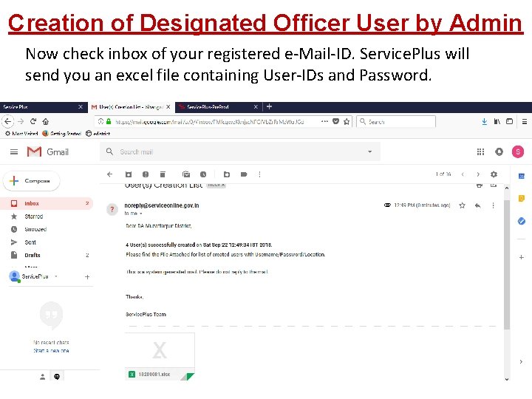The image size is (532, 399).
Task: Switch to ServicePlus-PreProd browser tab
Action: pyautogui.click(x=218, y=107)
